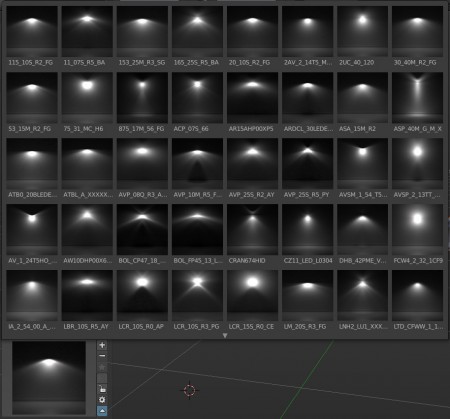Select the 75_31_MC_H6 light thumbnail
The height and width of the screenshot is (419, 450).
click(87, 102)
